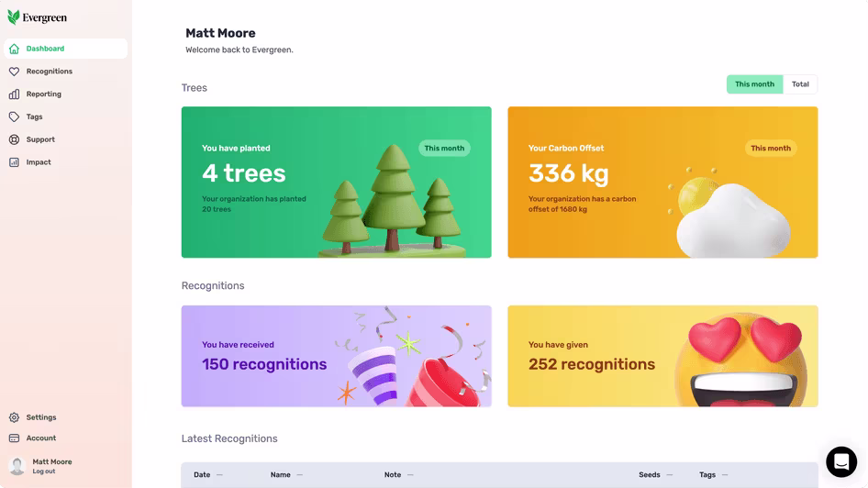The width and height of the screenshot is (868, 488).
Task: Open the 252 recognitions given card
Action: coord(662,356)
